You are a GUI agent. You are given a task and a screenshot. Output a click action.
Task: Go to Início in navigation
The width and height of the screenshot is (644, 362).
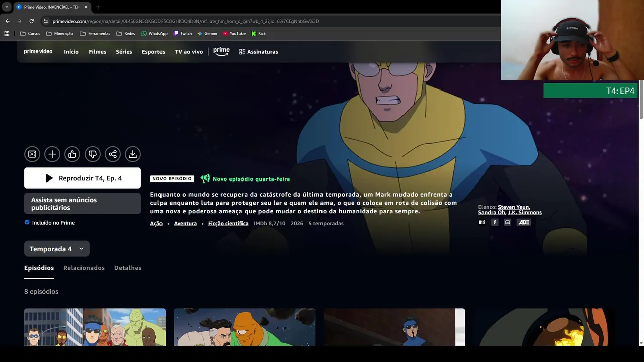point(71,52)
